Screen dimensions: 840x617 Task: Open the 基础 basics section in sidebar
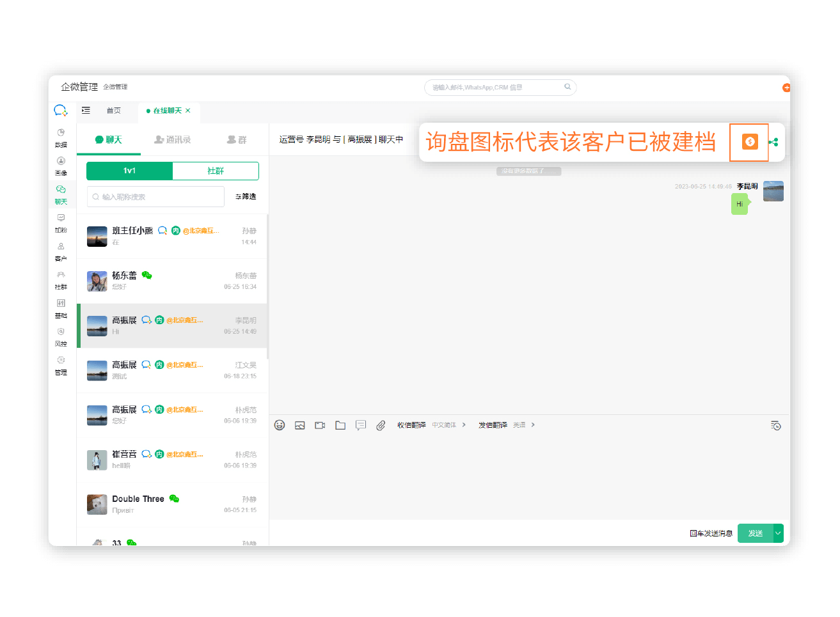tap(61, 309)
